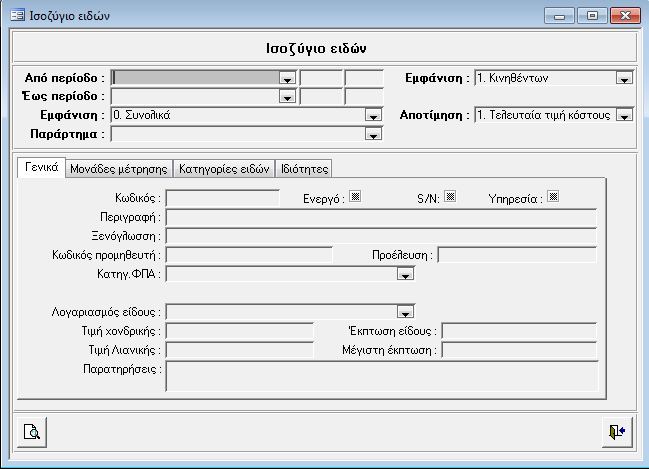
Task: Expand the Εμφάνιση Συνολικά dropdown
Action: (x=374, y=116)
